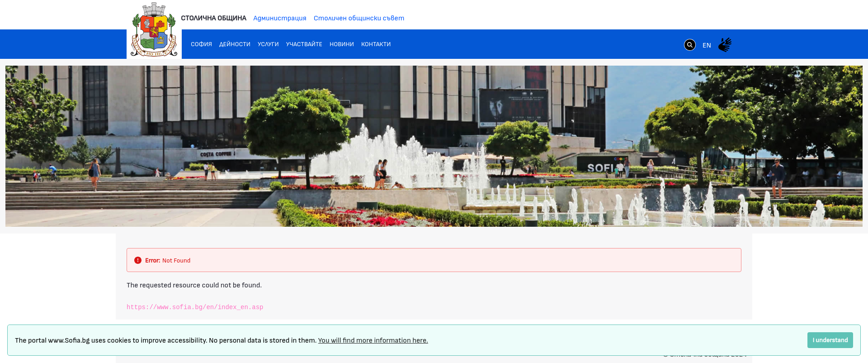Click the sign language hands icon

coord(725,45)
